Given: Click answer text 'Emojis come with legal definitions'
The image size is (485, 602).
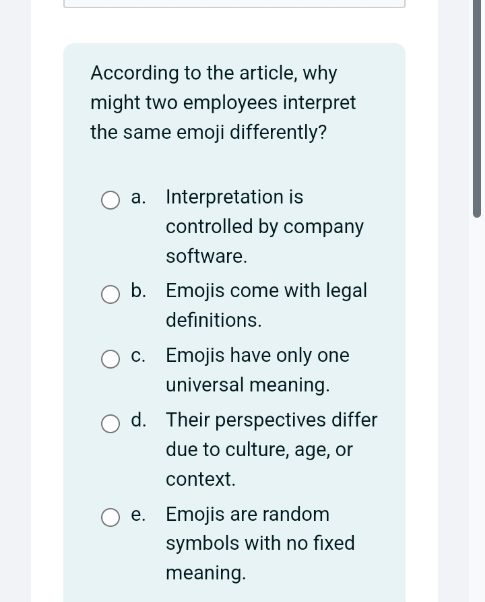Looking at the screenshot, I should [x=267, y=305].
